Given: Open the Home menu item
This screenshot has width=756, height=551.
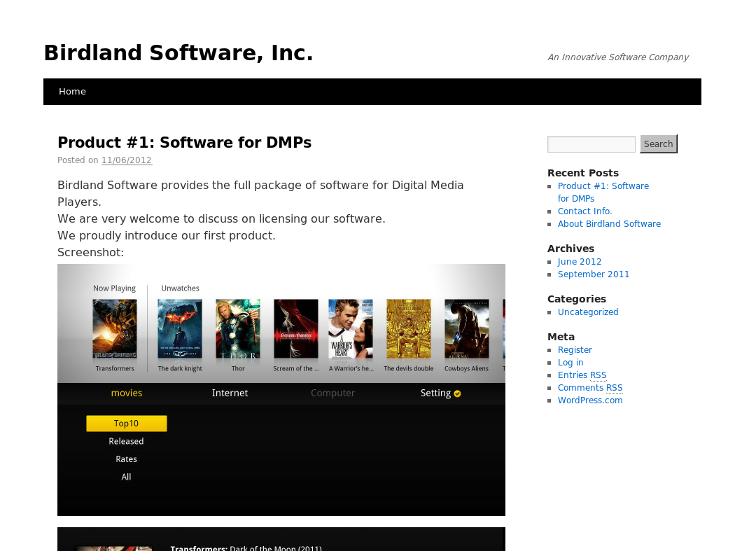Looking at the screenshot, I should 72,92.
